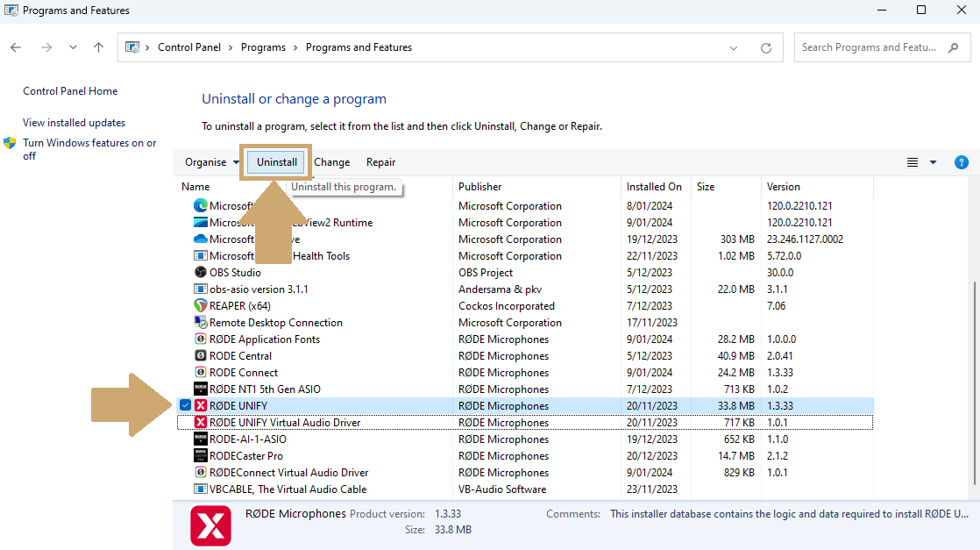This screenshot has width=980, height=550.
Task: Click the Andersama & pkv publisher cell
Action: pos(500,289)
